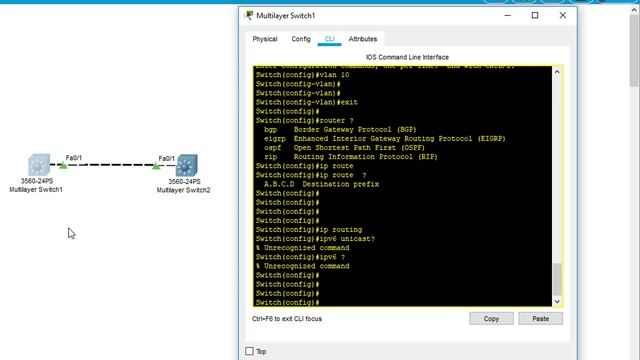Click the CLI scrollbar thumb
The image size is (640, 360).
pyautogui.click(x=557, y=279)
